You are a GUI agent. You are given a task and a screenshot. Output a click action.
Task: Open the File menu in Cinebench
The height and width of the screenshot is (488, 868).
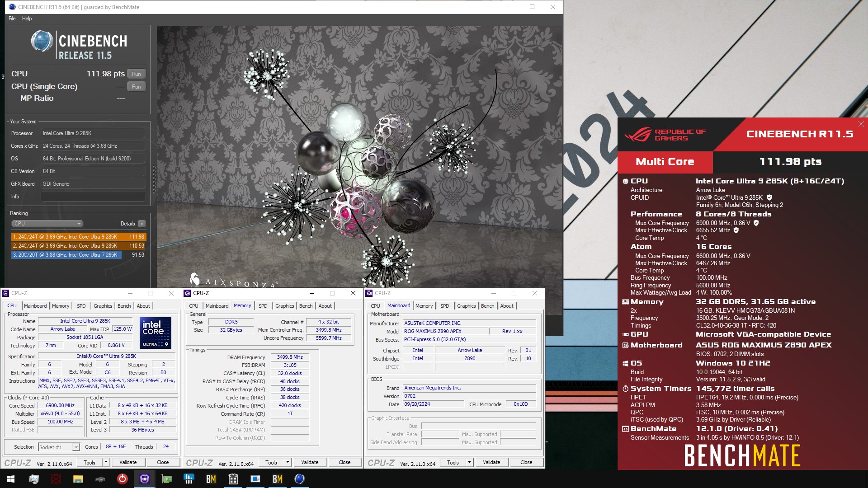12,19
